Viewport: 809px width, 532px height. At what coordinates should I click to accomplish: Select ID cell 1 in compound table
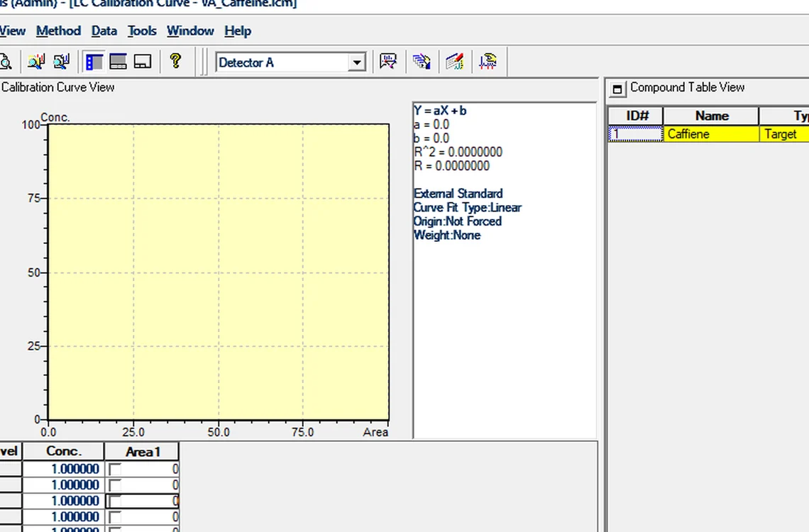[636, 134]
